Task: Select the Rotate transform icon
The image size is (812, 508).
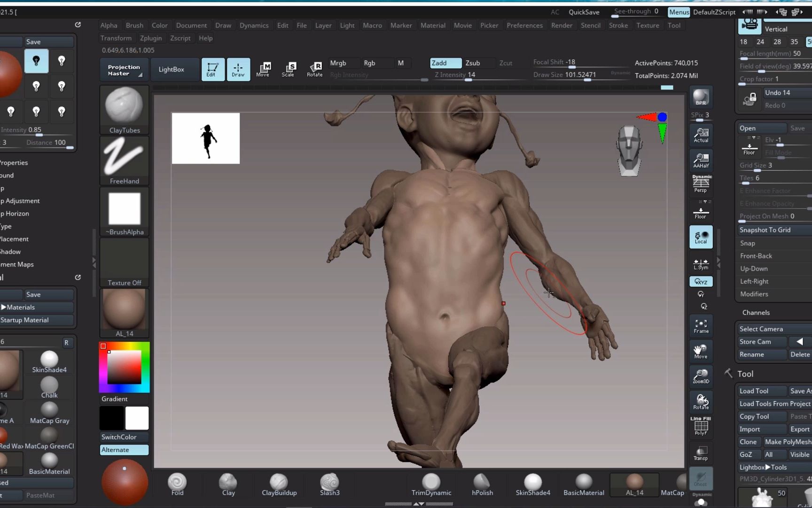Action: [314, 69]
